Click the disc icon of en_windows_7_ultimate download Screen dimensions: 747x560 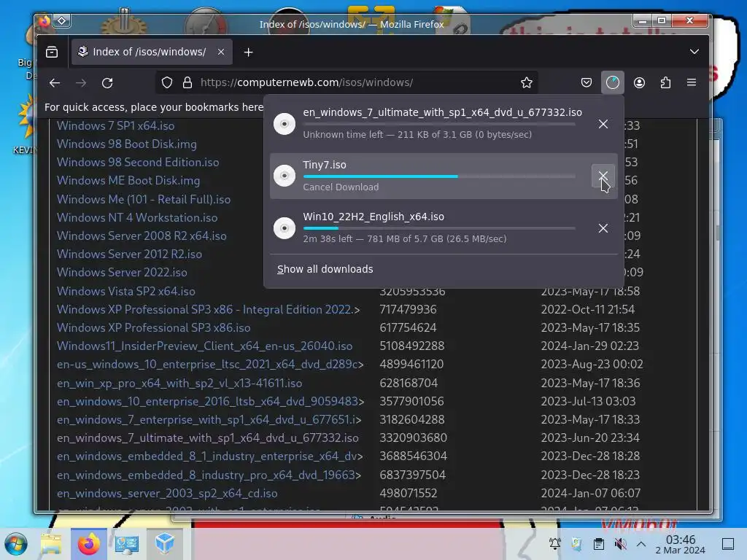pos(285,124)
